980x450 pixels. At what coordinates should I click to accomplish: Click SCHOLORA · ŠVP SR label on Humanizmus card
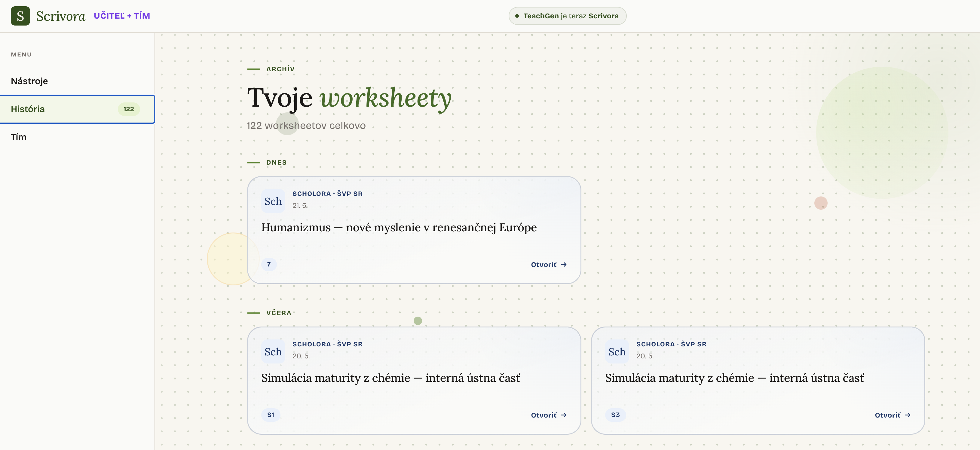pyautogui.click(x=327, y=194)
